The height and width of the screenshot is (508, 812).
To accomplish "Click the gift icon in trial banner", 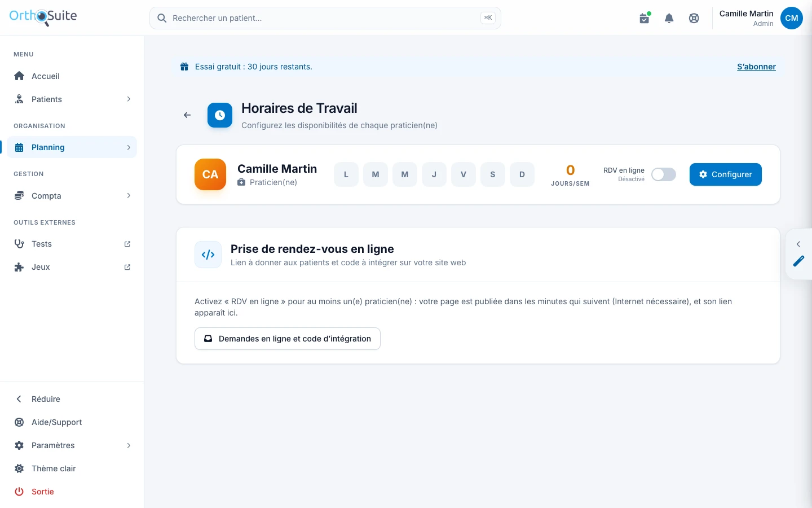I will click(x=184, y=67).
